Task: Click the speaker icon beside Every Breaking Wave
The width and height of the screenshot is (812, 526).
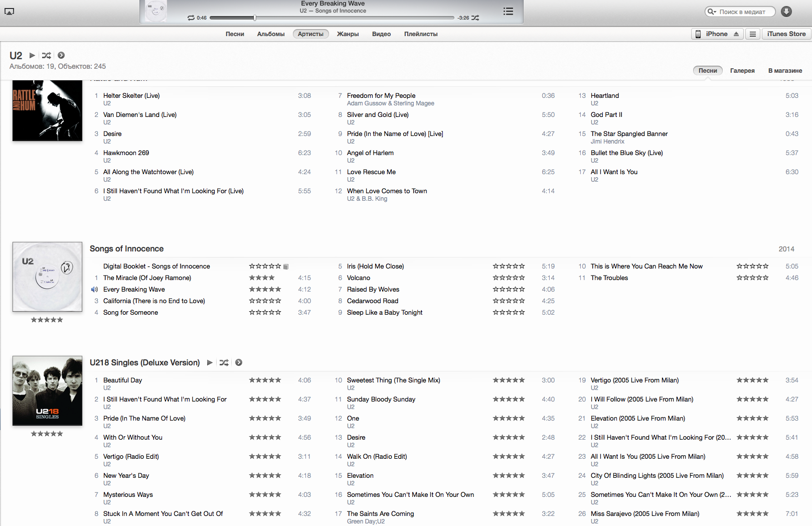Action: (x=94, y=290)
